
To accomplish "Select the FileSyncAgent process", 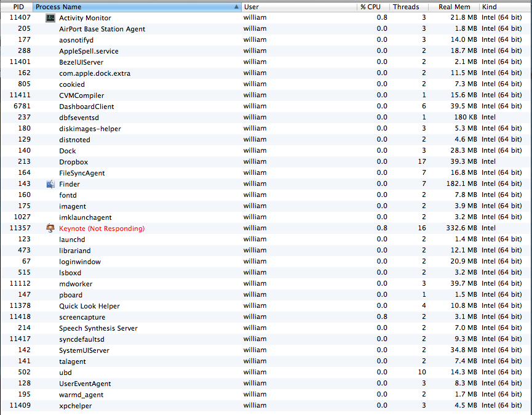I will 82,173.
